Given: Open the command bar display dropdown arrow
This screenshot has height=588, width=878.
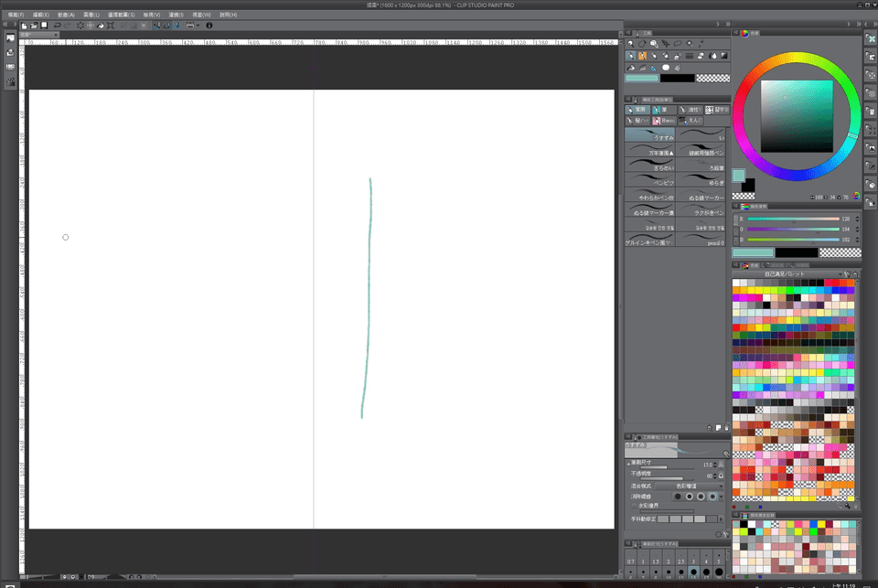Looking at the screenshot, I should (198, 26).
